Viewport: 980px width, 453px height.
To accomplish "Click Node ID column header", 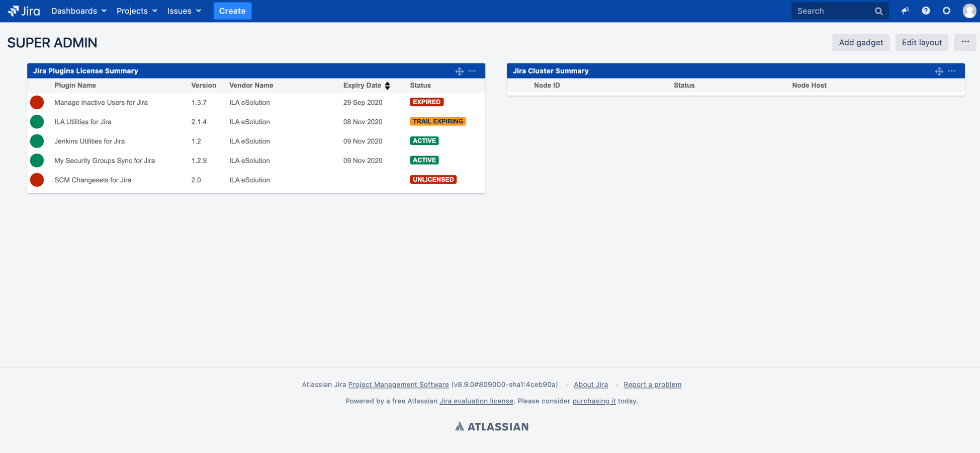I will point(547,86).
